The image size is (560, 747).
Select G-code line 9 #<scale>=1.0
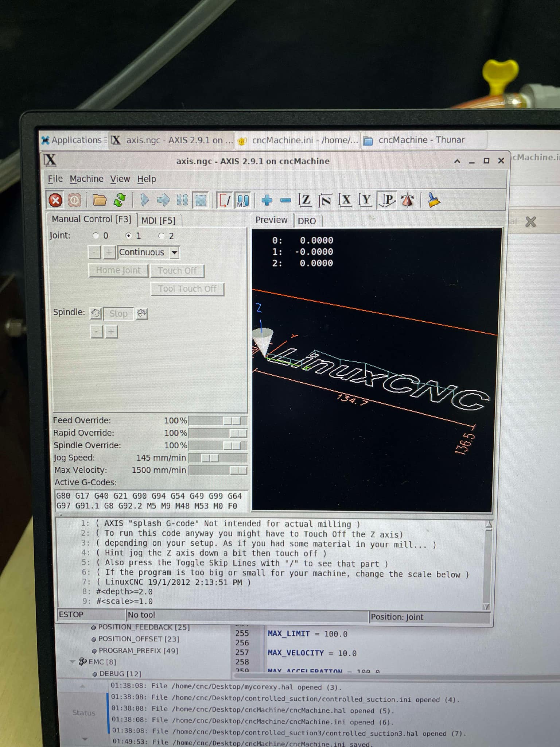[124, 601]
